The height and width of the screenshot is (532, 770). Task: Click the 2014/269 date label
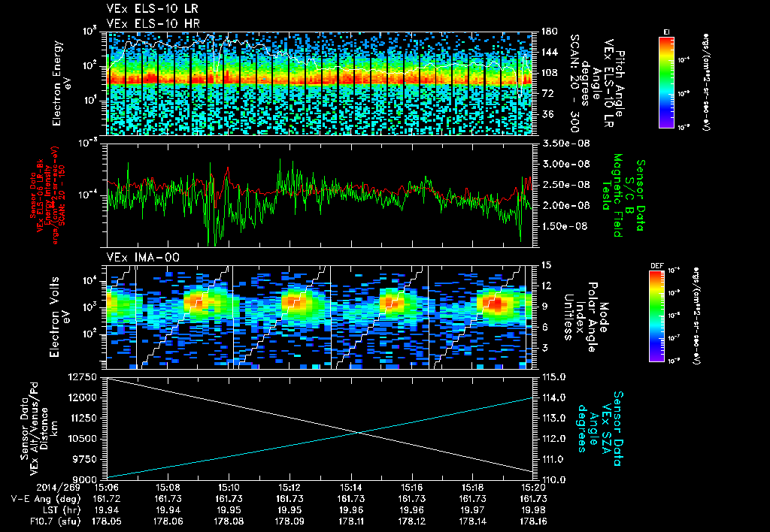[59, 489]
